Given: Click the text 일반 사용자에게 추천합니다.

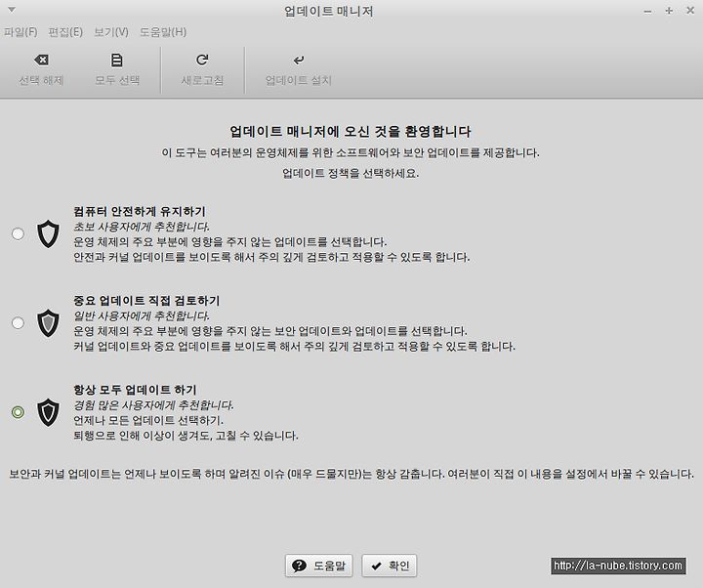Looking at the screenshot, I should click(142, 315).
